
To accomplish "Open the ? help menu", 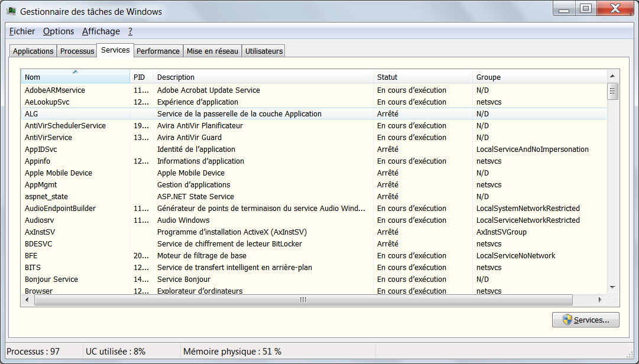I will (130, 31).
